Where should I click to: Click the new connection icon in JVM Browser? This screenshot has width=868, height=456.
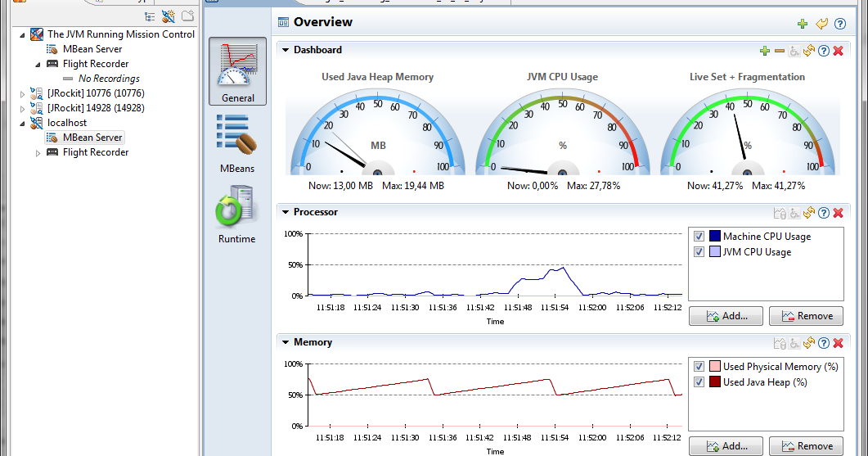coord(169,16)
